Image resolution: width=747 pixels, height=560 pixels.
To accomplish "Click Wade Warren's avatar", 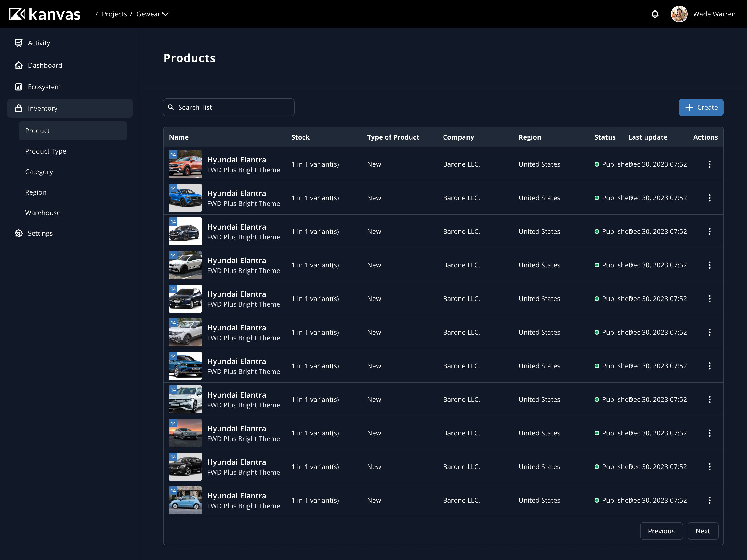I will [679, 14].
